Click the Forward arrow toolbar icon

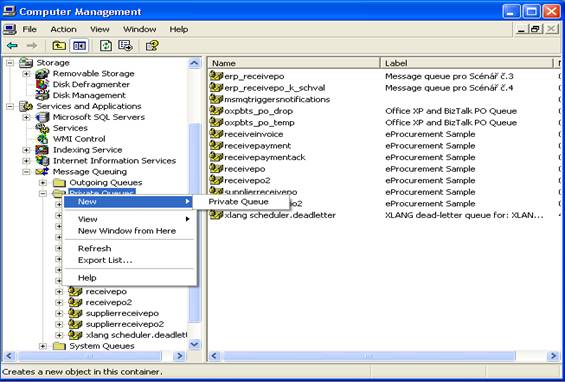point(32,46)
